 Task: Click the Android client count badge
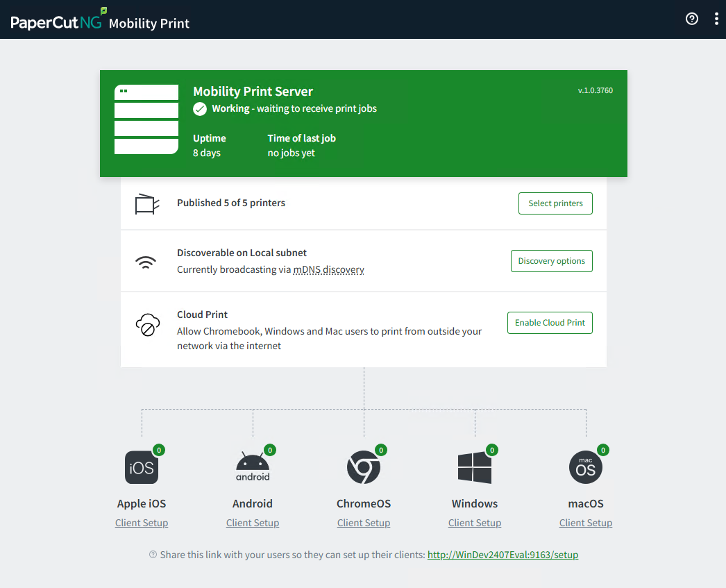(270, 450)
